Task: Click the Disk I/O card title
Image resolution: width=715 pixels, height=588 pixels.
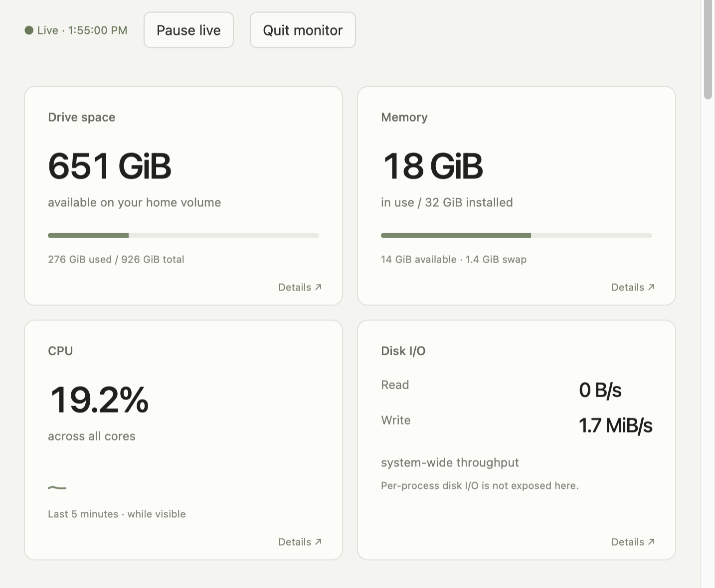Action: coord(403,351)
